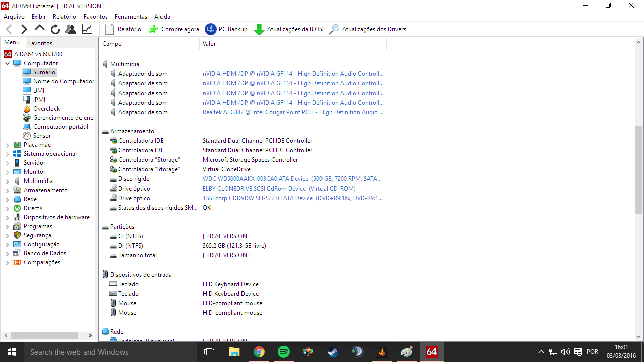Click the Relatório toolbar button

pos(123,29)
